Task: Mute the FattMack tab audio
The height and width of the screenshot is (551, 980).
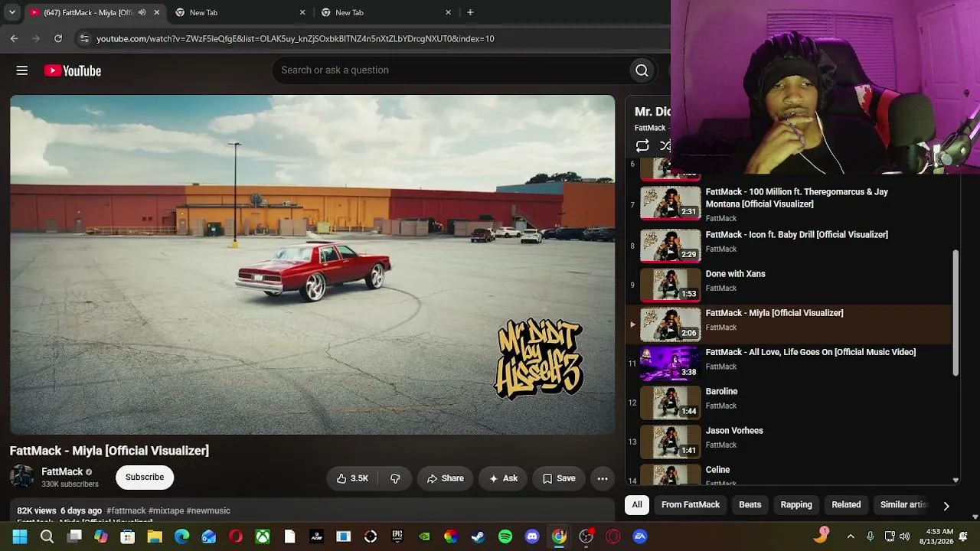Action: click(x=142, y=12)
